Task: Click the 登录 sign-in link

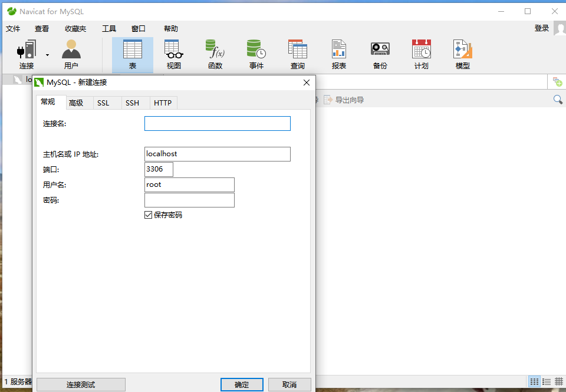Action: click(541, 28)
